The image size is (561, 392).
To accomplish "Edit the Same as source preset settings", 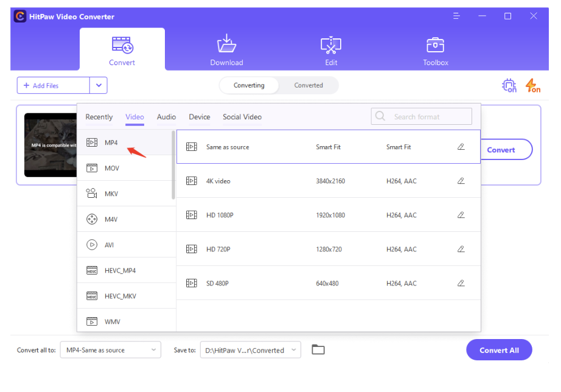I will (x=461, y=147).
